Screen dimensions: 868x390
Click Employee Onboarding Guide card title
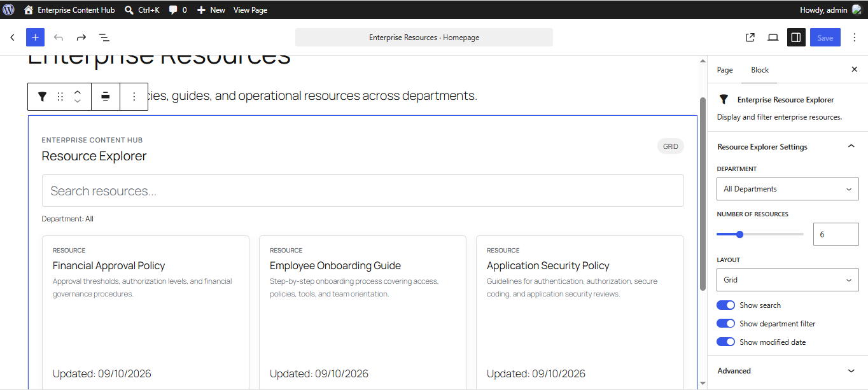pos(335,266)
